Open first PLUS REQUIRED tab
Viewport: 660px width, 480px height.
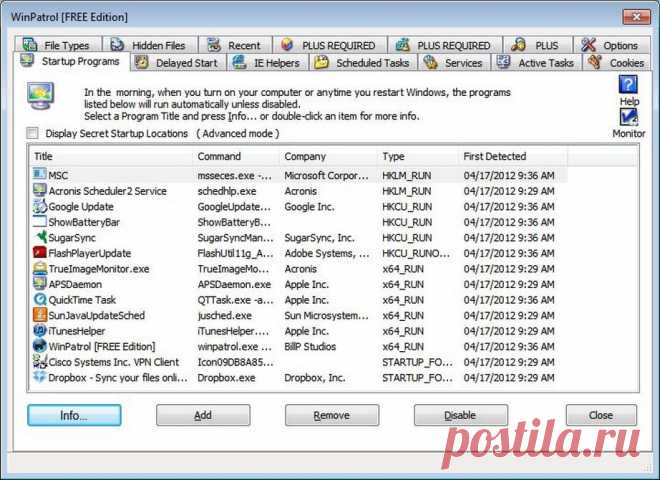coord(330,45)
